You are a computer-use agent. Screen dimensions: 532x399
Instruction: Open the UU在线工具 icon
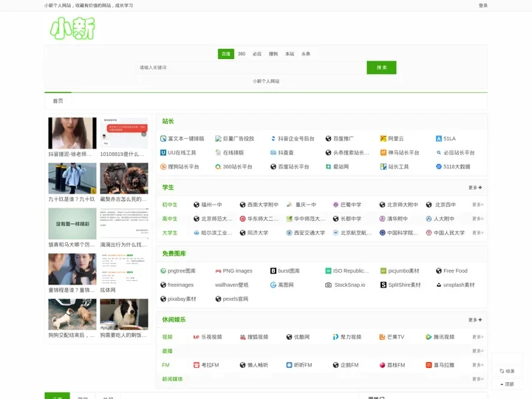(x=163, y=153)
